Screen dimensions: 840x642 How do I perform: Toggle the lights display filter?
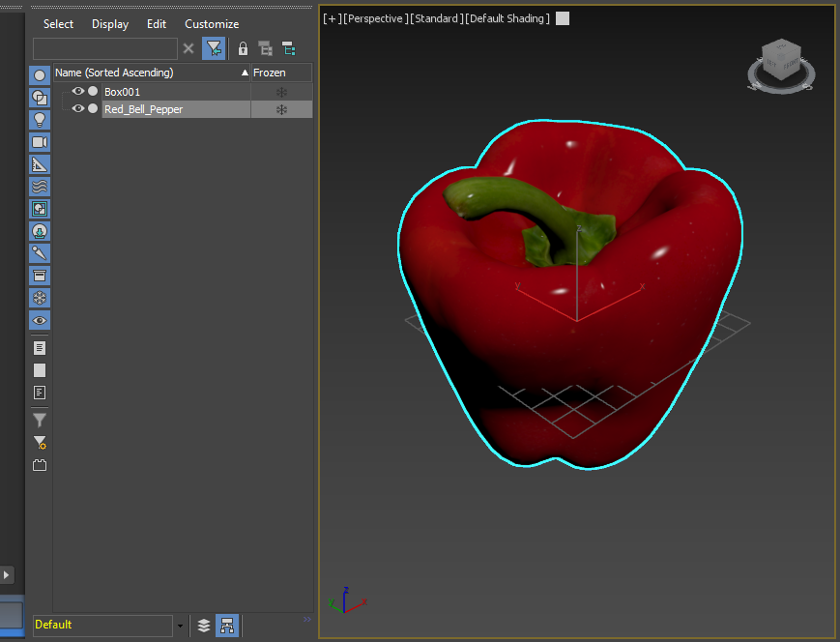click(40, 120)
